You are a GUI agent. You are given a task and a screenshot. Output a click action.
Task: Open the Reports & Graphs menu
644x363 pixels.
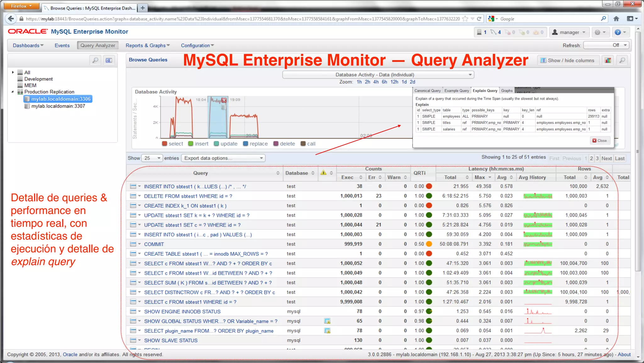pos(147,45)
